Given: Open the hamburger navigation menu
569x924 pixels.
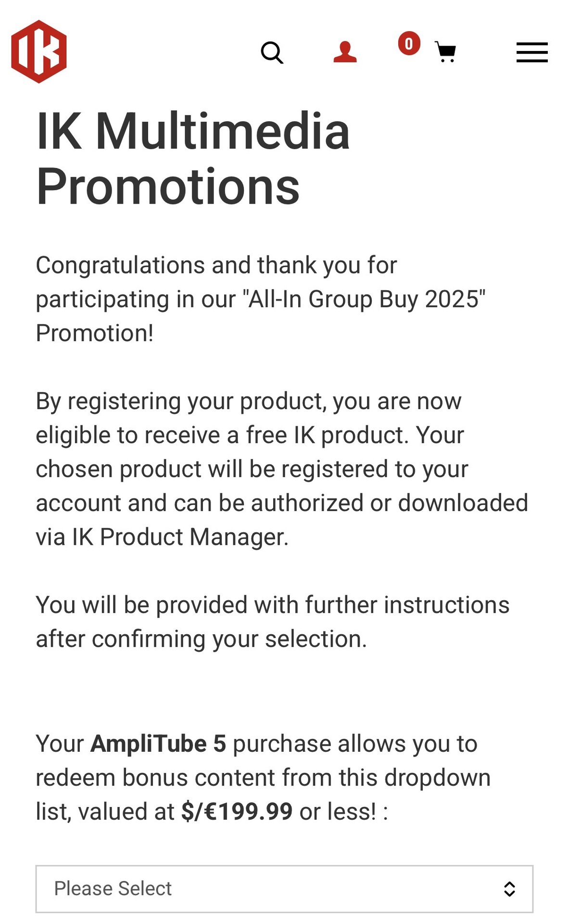Looking at the screenshot, I should click(x=532, y=52).
